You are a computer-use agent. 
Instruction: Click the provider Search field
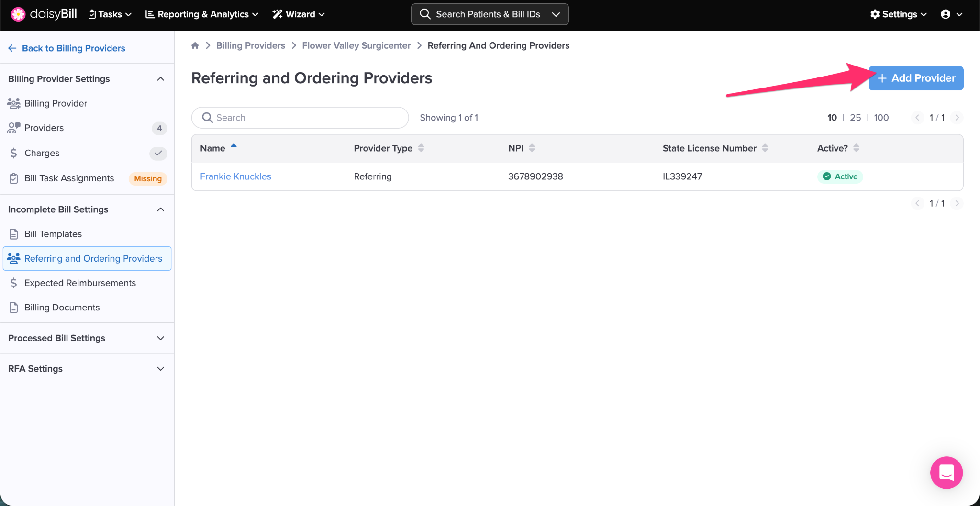click(x=300, y=118)
